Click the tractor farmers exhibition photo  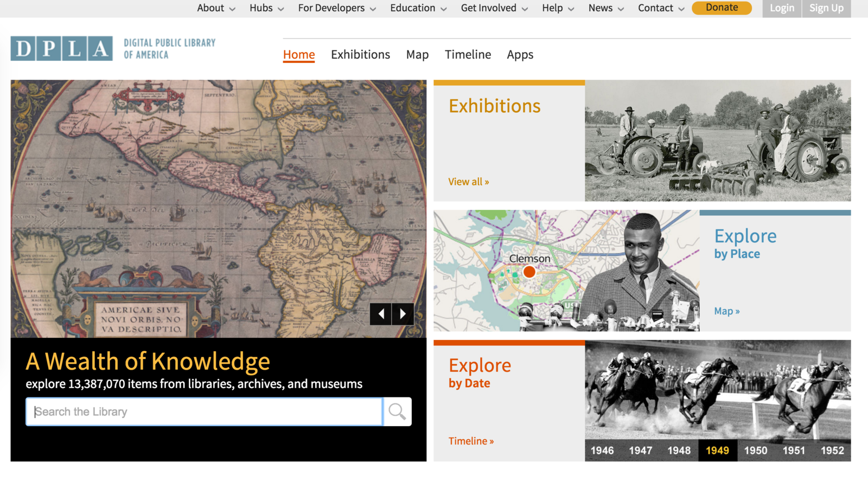(x=718, y=141)
